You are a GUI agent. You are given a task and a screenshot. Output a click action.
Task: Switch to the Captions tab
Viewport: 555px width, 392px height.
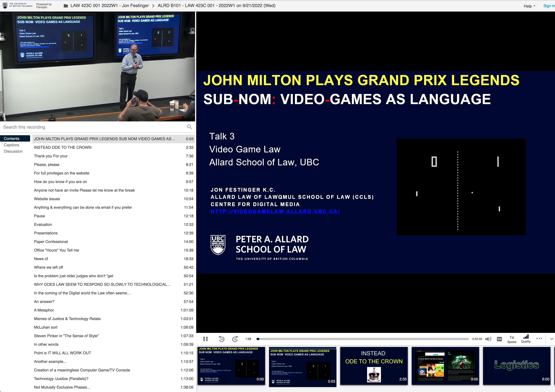click(11, 145)
